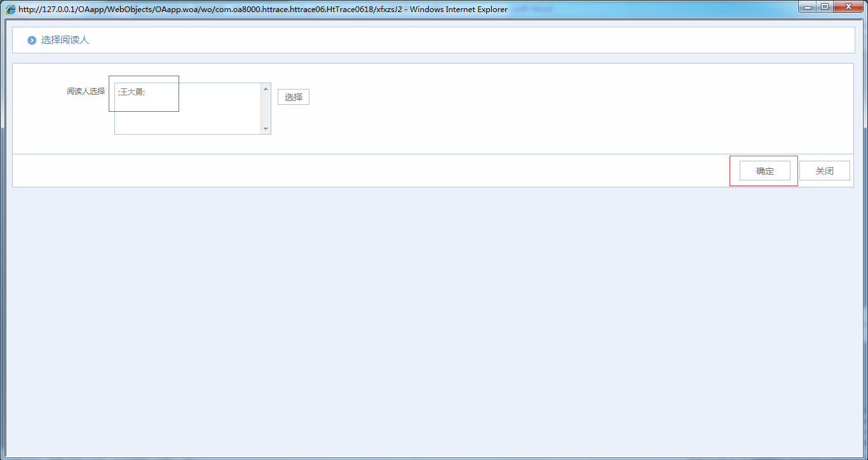The image size is (868, 460).
Task: Confirm the selection with 确定
Action: (764, 171)
